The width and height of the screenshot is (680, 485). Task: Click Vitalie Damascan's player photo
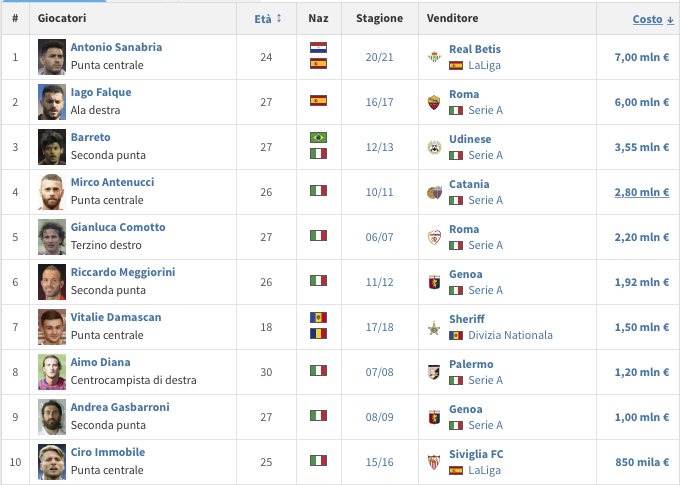(52, 327)
